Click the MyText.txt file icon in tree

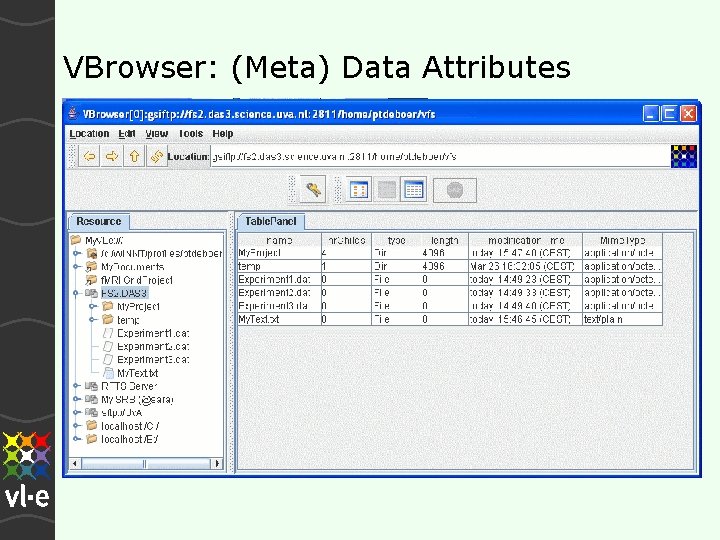point(108,372)
